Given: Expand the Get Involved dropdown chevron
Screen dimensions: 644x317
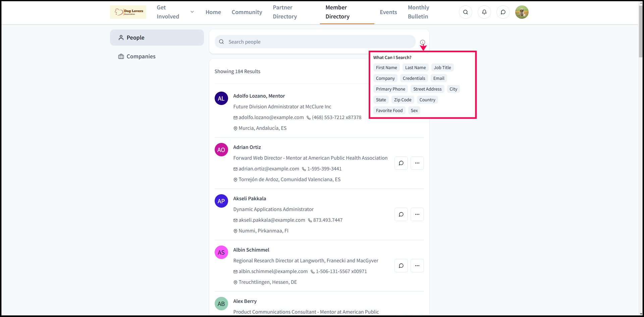Looking at the screenshot, I should pyautogui.click(x=192, y=12).
